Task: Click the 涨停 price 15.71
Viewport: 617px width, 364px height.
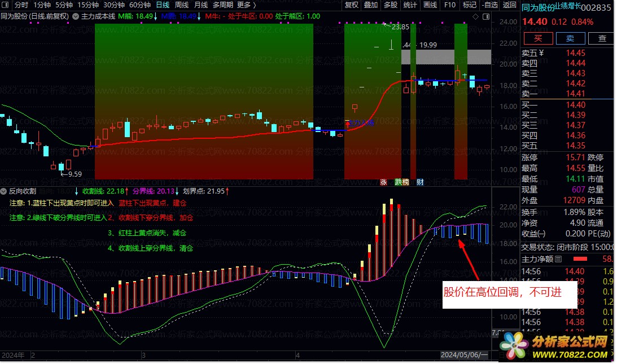Action: (x=576, y=157)
